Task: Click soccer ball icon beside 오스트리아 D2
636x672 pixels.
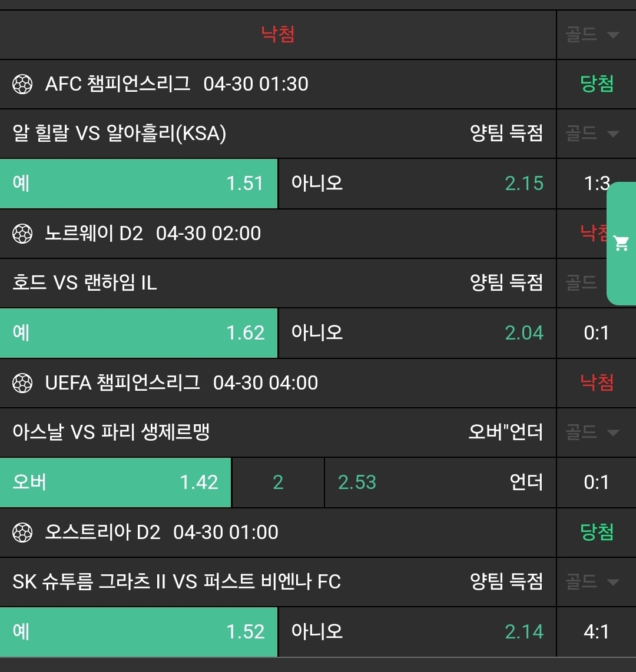Action: (22, 533)
